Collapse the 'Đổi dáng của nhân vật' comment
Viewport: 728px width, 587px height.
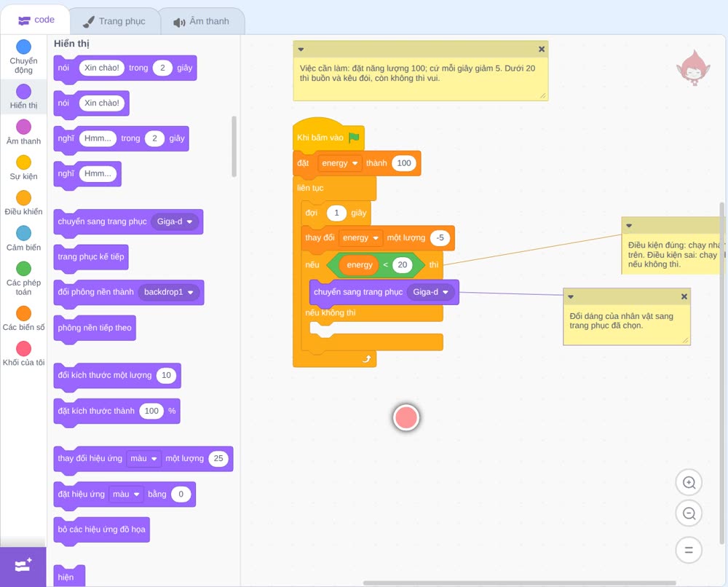571,296
